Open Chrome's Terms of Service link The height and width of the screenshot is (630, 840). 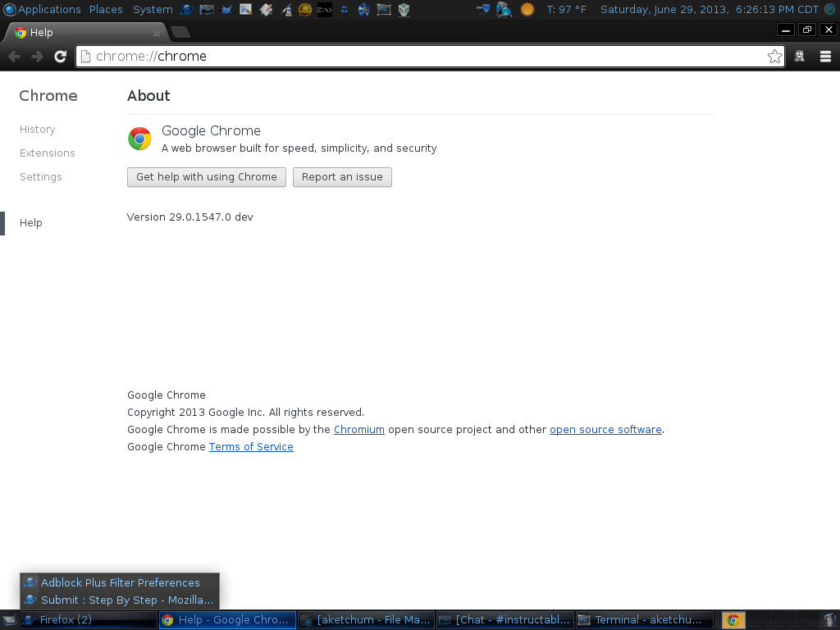251,446
